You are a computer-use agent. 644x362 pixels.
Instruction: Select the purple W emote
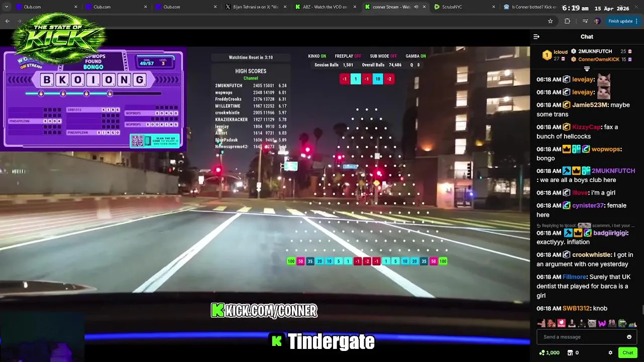click(602, 323)
